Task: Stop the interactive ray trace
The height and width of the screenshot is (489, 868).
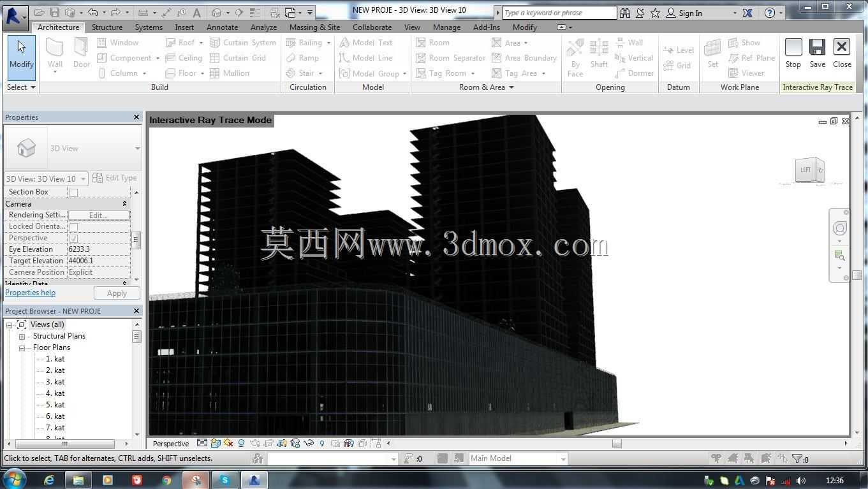Action: coord(793,54)
